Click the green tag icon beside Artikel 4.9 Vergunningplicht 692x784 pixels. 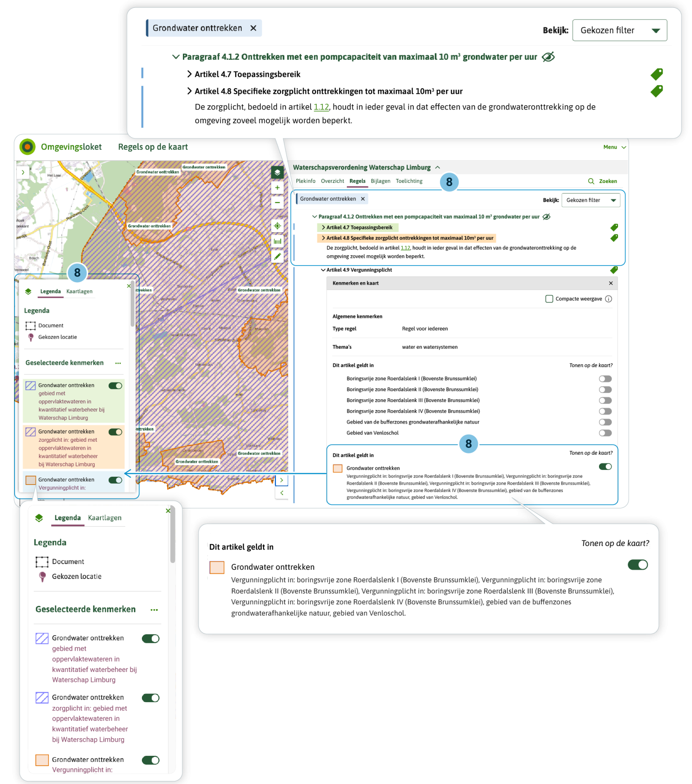click(615, 270)
